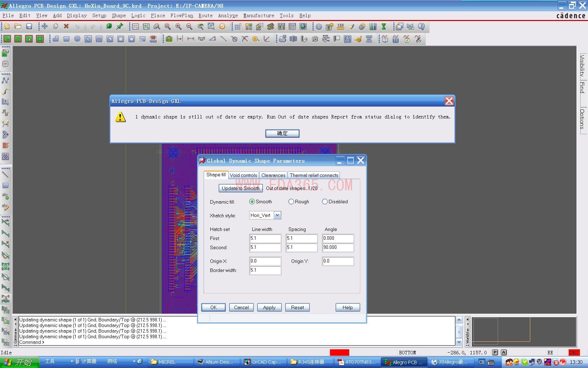588x368 pixels.
Task: Click the green pushpin Fix icon
Action: (x=120, y=27)
